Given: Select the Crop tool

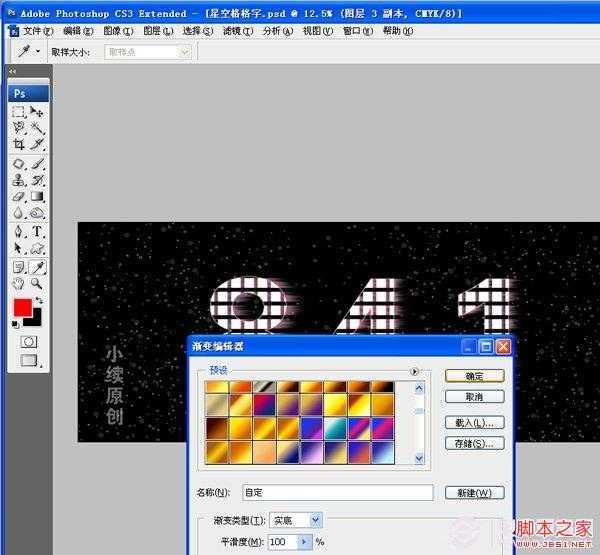Looking at the screenshot, I should pos(19,144).
